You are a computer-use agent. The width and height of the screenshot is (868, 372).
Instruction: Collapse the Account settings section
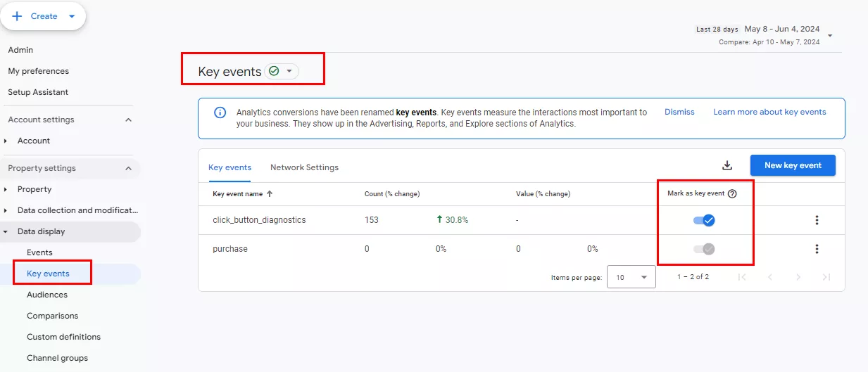(x=128, y=120)
